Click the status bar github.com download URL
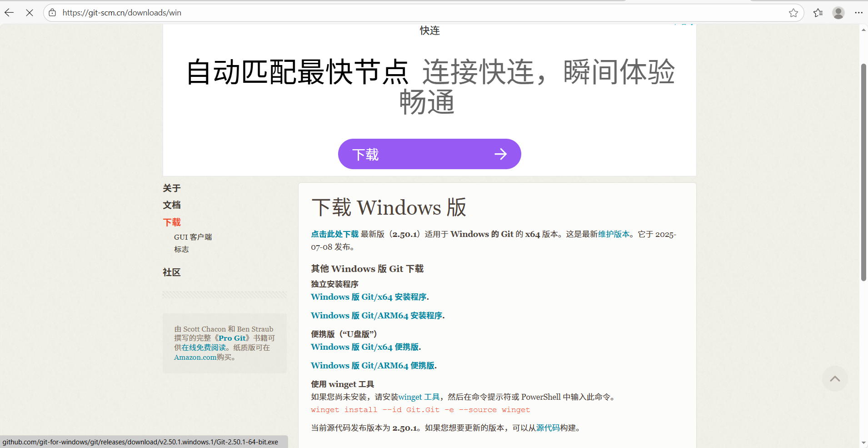The image size is (868, 448). [x=140, y=442]
